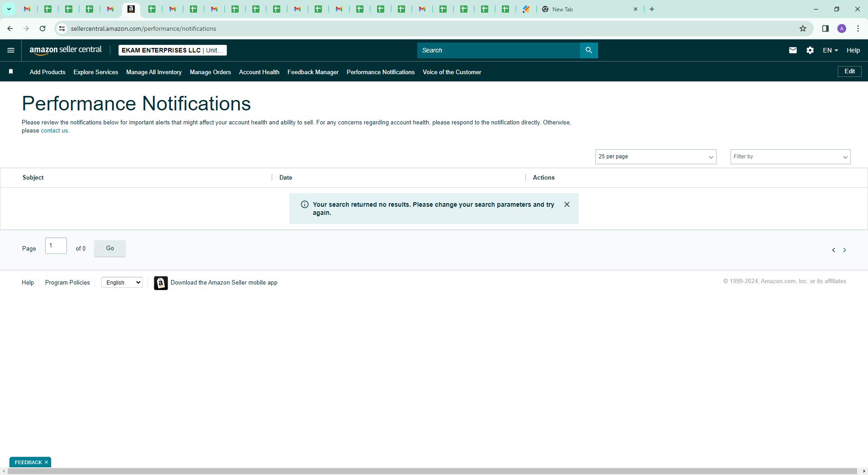The height and width of the screenshot is (475, 868).
Task: Click the Help link in header
Action: tap(853, 50)
